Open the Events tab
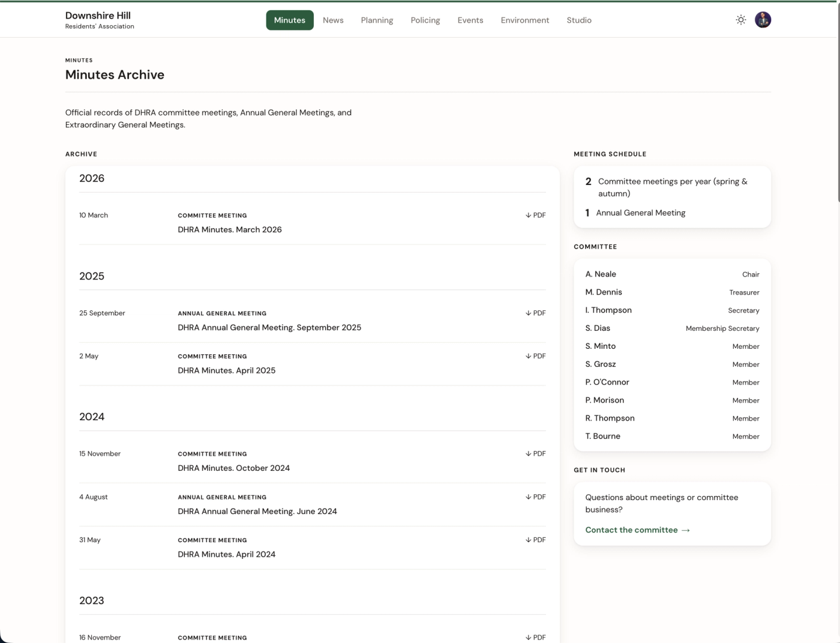The image size is (840, 643). point(470,20)
